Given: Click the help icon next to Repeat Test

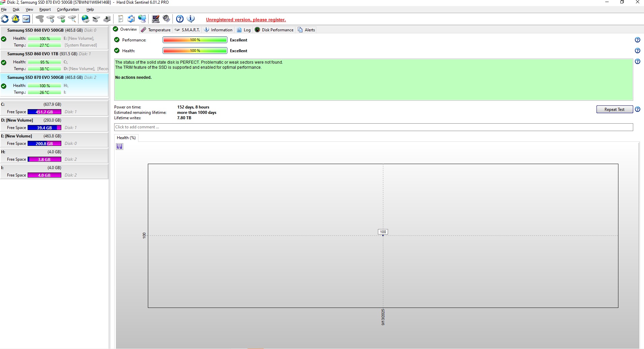Looking at the screenshot, I should point(637,109).
